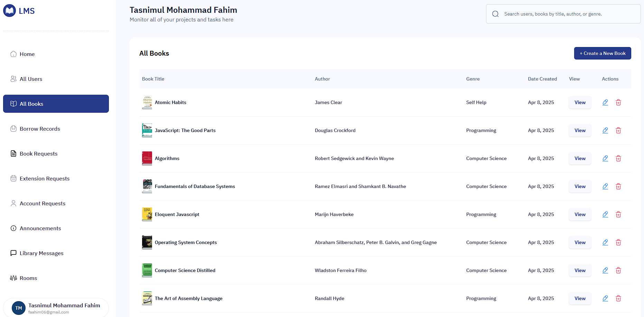
Task: Go to All Users page
Action: pos(56,79)
